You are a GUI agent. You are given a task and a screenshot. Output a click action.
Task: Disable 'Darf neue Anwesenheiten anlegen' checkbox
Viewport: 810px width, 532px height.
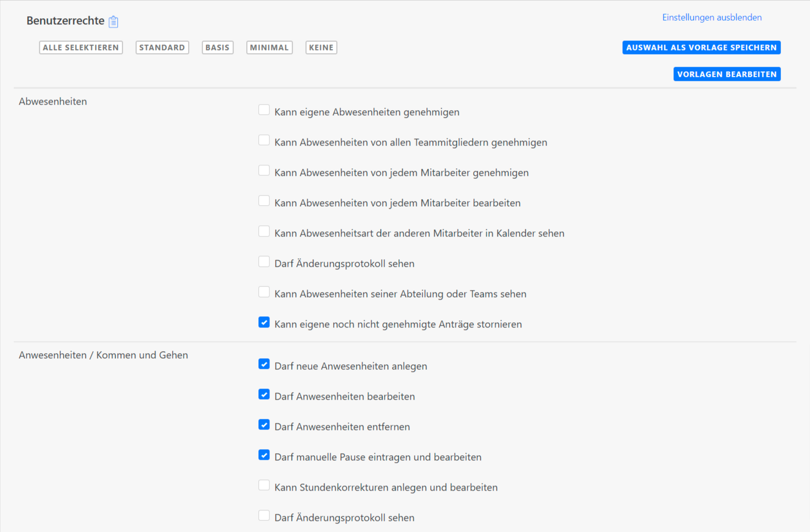[264, 364]
